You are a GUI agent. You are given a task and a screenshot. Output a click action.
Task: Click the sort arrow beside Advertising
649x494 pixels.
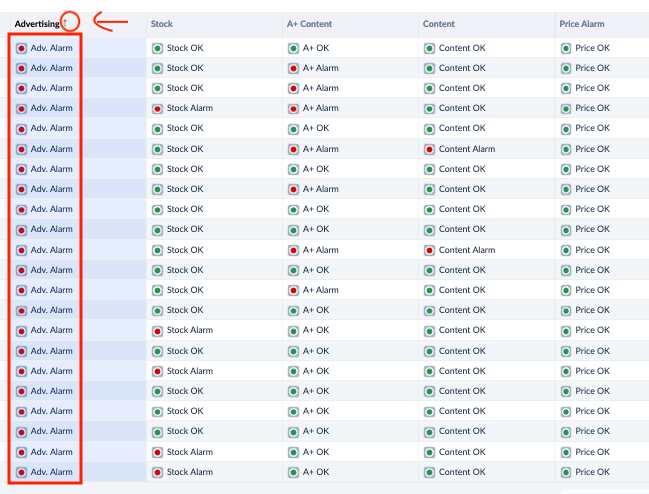pos(65,23)
